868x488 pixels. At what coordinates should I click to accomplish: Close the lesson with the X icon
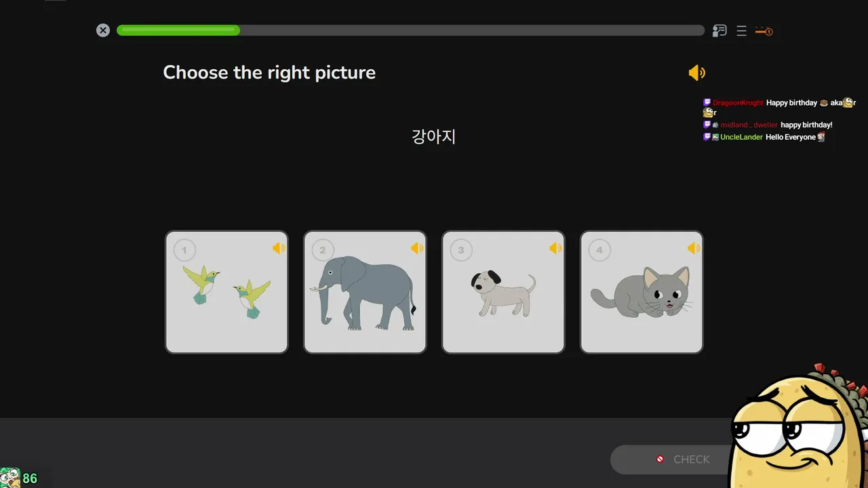pyautogui.click(x=103, y=30)
